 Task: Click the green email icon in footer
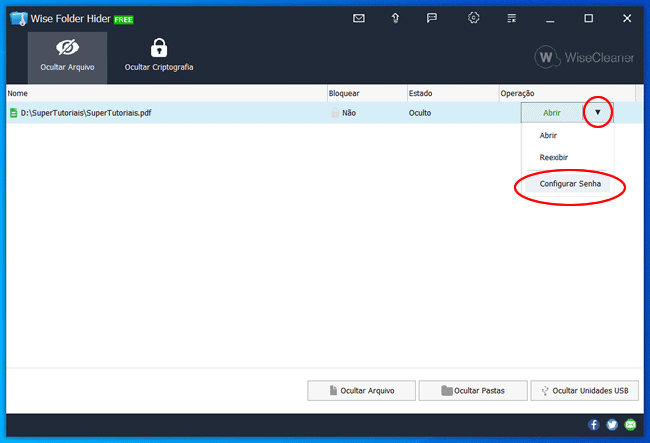tap(630, 425)
